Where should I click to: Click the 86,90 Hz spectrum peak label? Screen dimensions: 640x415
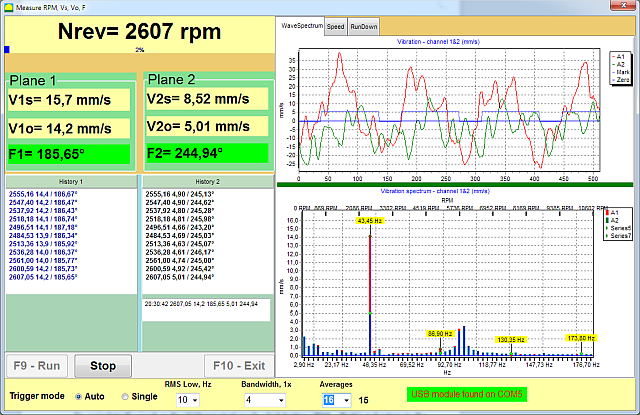point(440,334)
